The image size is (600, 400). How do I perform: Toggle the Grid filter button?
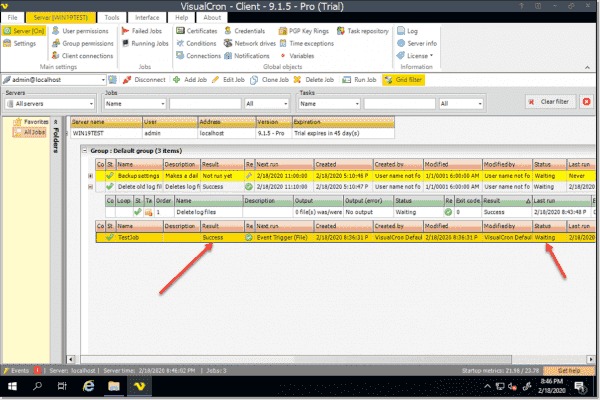[403, 80]
